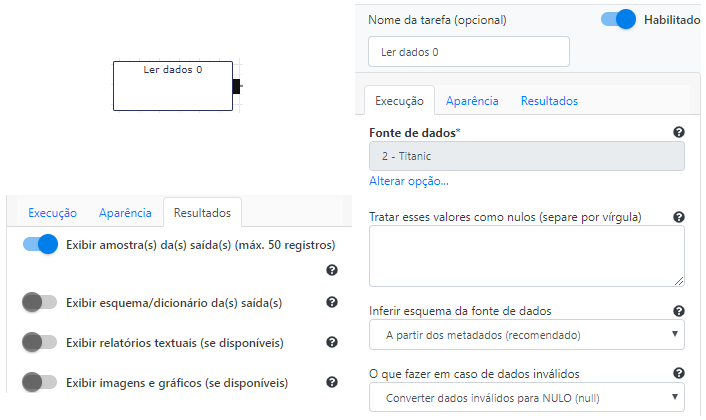Click the Alterar opção... link
Viewport: 706px width, 420px height.
(409, 181)
